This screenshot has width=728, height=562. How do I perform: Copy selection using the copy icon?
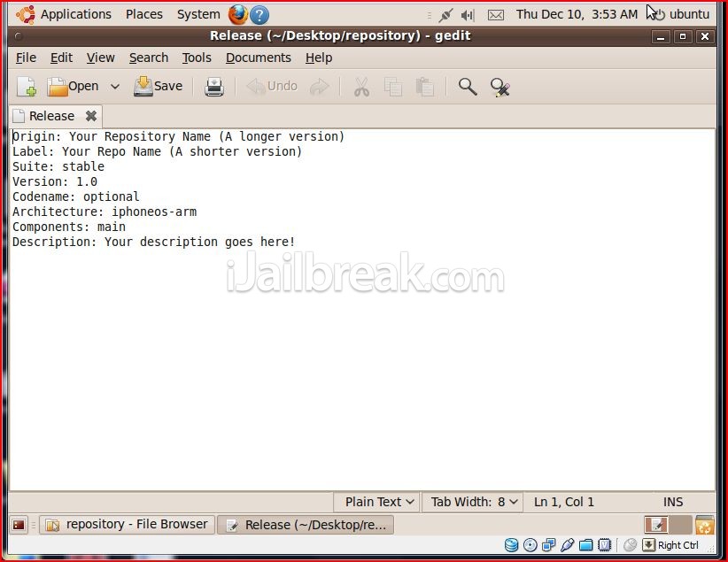point(393,87)
